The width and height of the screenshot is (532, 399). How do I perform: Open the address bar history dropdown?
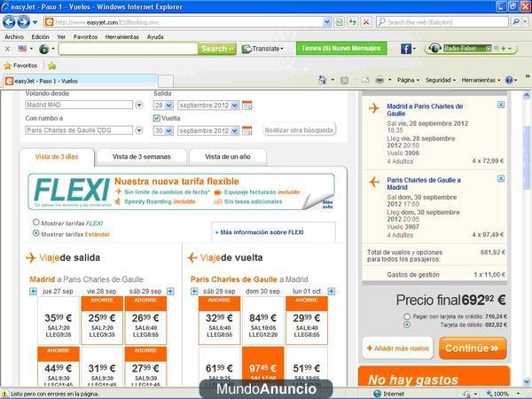tap(326, 22)
